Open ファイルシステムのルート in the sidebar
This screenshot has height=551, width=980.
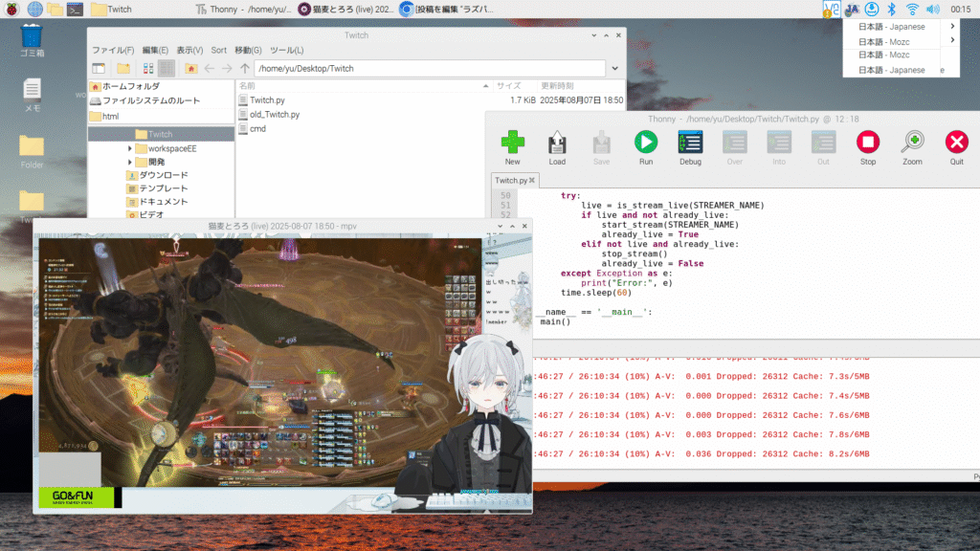coord(145,100)
